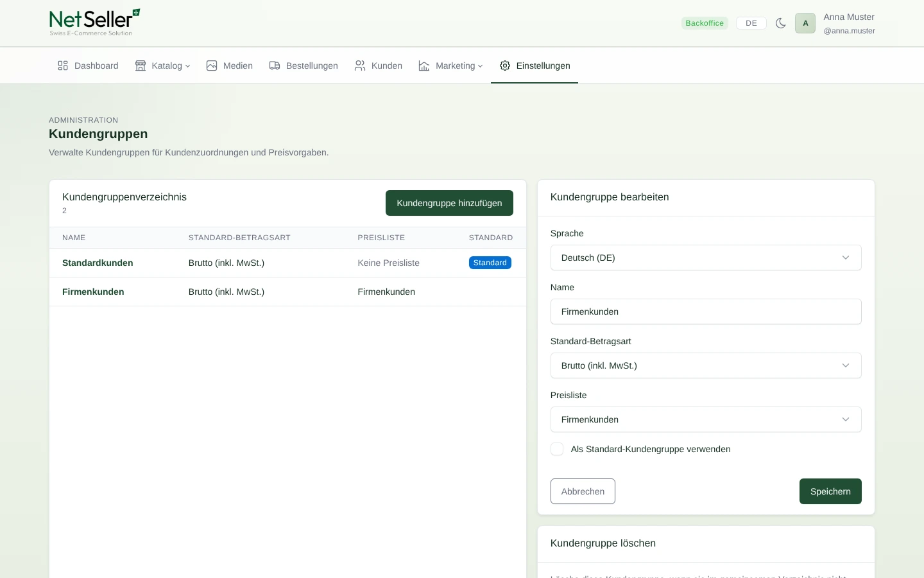Open the Kunden tab
The image size is (924, 578).
379,66
